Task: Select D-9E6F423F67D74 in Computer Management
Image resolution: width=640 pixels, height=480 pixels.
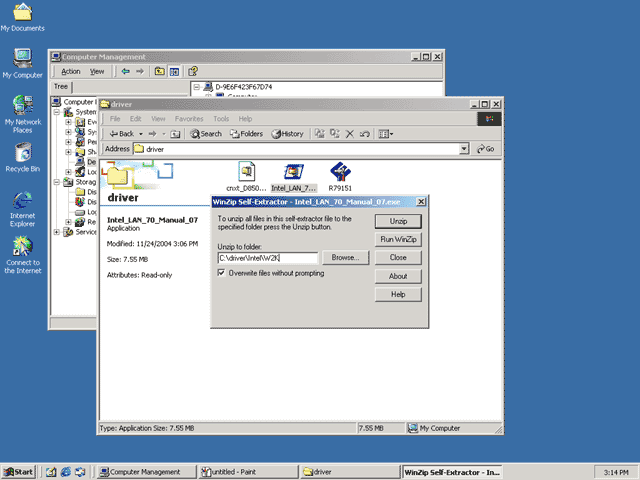Action: click(x=243, y=87)
